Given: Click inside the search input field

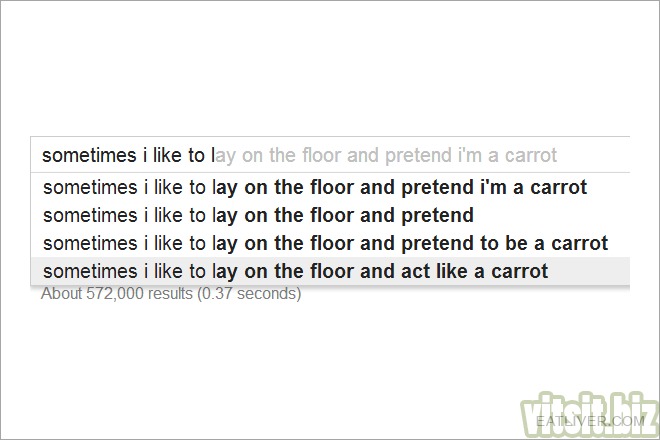Looking at the screenshot, I should [x=330, y=155].
